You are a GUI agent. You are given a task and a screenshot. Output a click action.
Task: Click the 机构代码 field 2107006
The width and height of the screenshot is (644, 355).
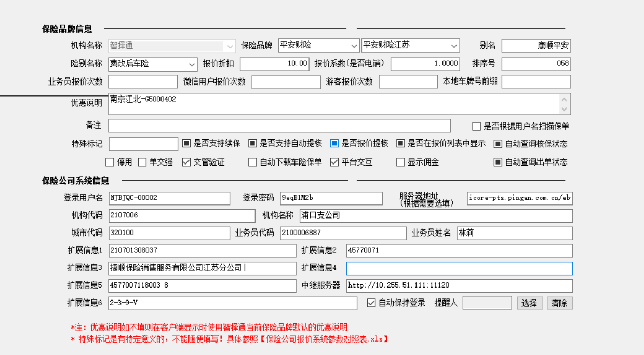pyautogui.click(x=182, y=215)
